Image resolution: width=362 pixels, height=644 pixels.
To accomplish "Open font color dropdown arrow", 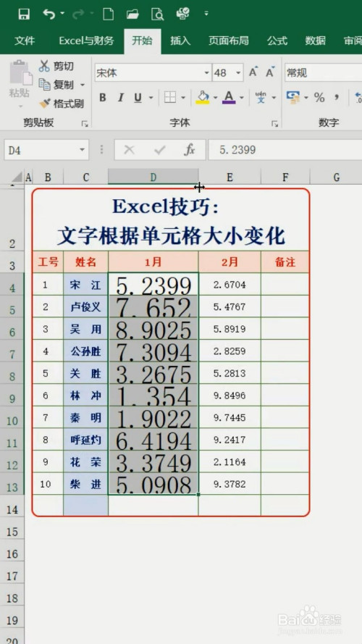I will tap(242, 98).
